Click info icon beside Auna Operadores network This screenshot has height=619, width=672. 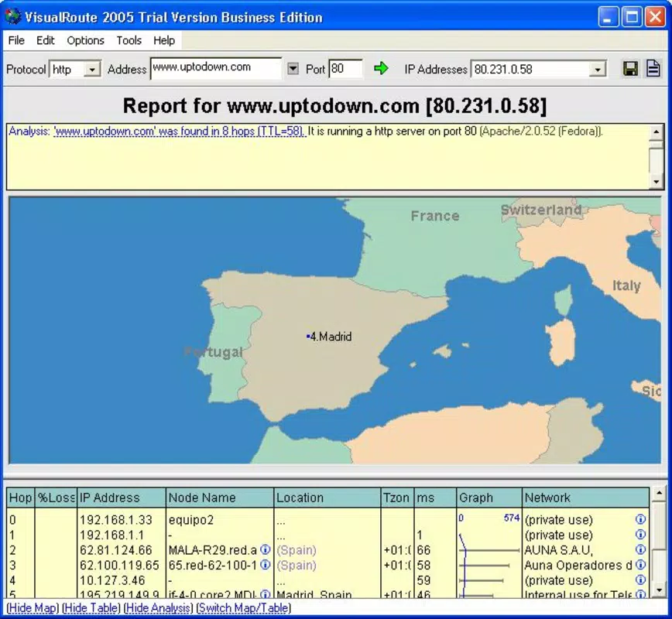coord(640,565)
